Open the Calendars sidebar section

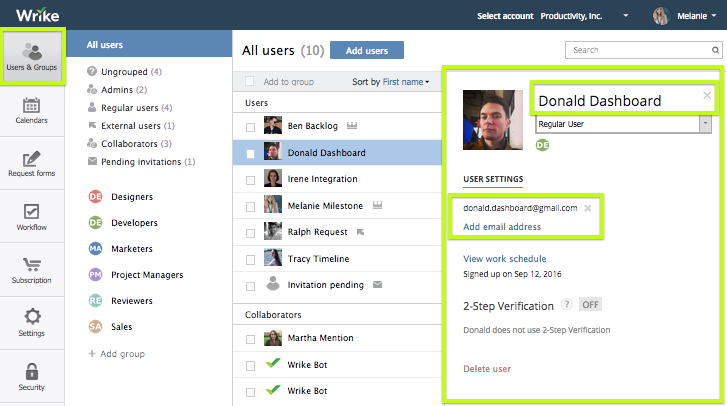point(32,111)
